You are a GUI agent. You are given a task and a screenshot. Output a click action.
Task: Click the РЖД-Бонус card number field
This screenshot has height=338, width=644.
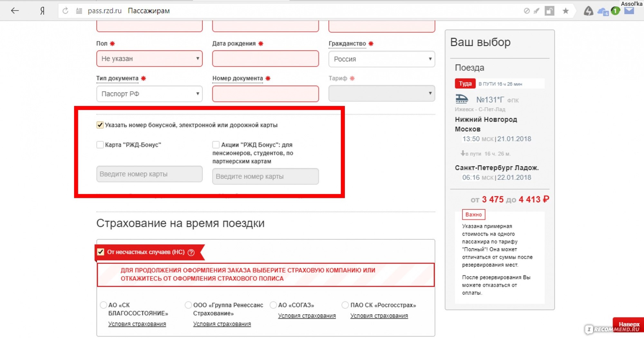coord(149,174)
